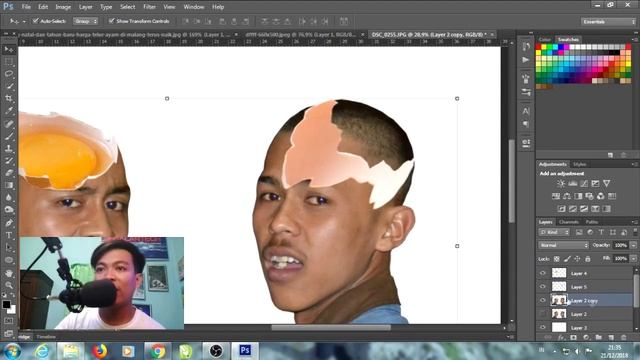Select the Eraser tool

(9, 173)
